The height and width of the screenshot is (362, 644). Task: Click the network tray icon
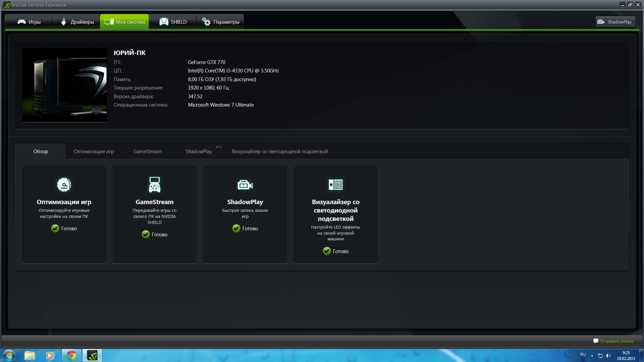click(600, 356)
